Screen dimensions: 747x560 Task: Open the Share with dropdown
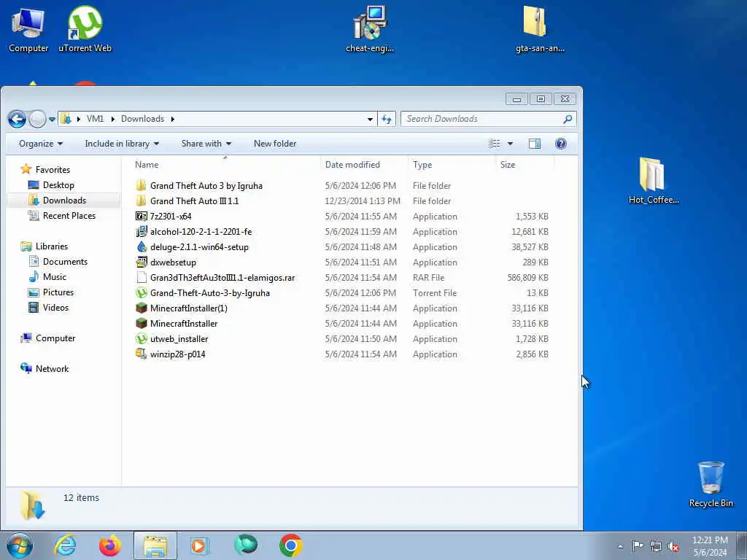pos(206,144)
